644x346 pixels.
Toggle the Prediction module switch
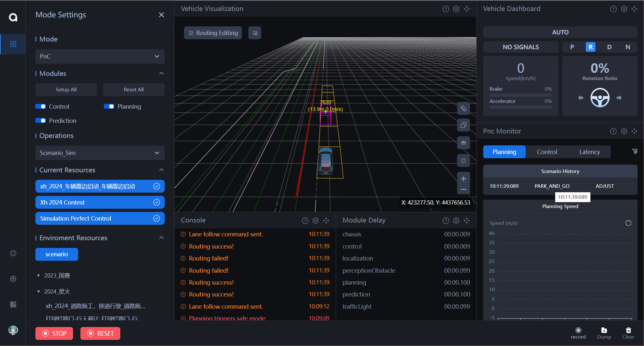coord(41,121)
